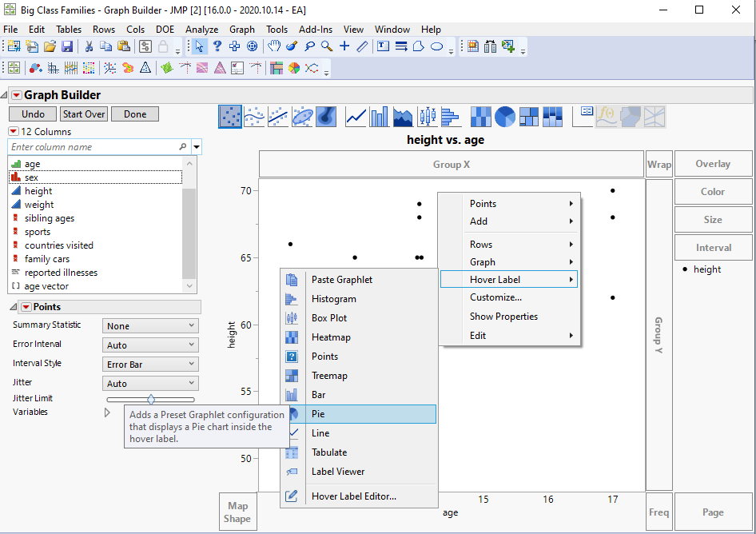Pick the Contour element icon

[x=326, y=118]
